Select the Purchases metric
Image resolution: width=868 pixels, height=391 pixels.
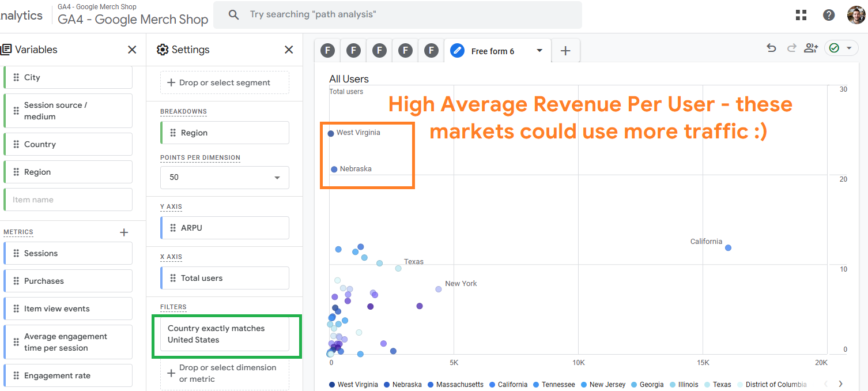[68, 281]
